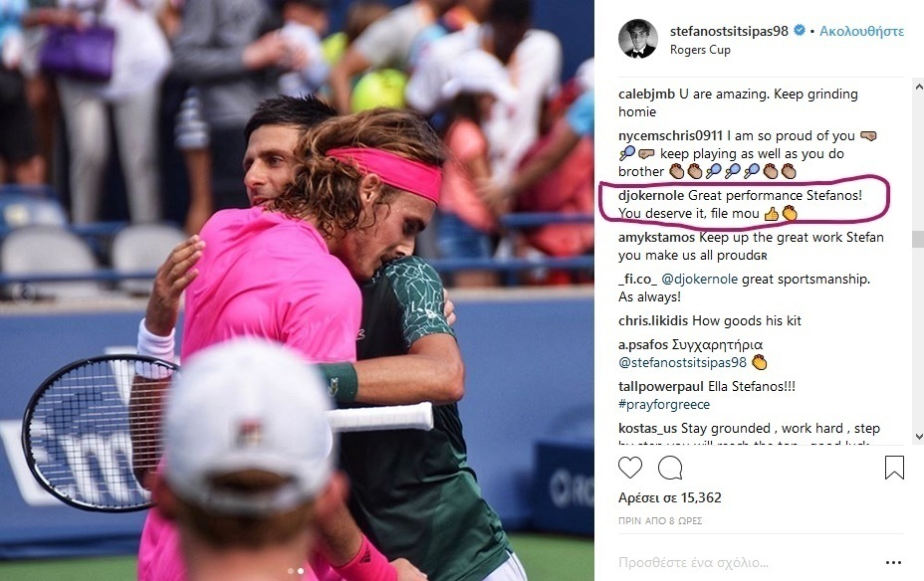Open comments via the speech bubble icon

click(x=670, y=468)
